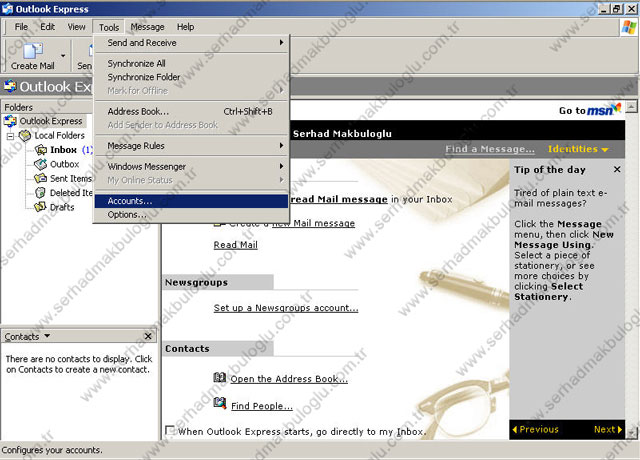Click the Read Mail link

tap(236, 245)
